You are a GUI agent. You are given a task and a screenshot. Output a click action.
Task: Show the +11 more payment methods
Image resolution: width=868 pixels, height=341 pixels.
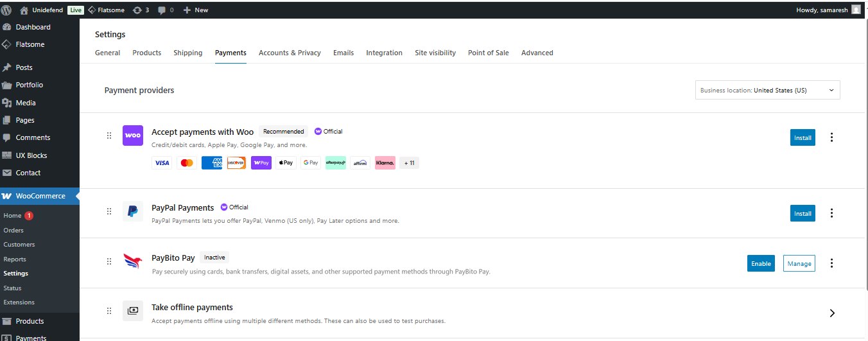tap(410, 163)
